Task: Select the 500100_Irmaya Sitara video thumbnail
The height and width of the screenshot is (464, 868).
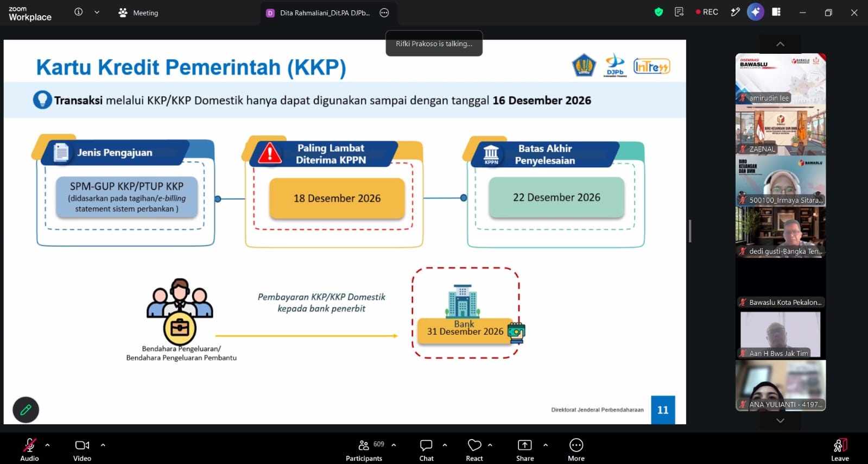Action: [x=781, y=181]
